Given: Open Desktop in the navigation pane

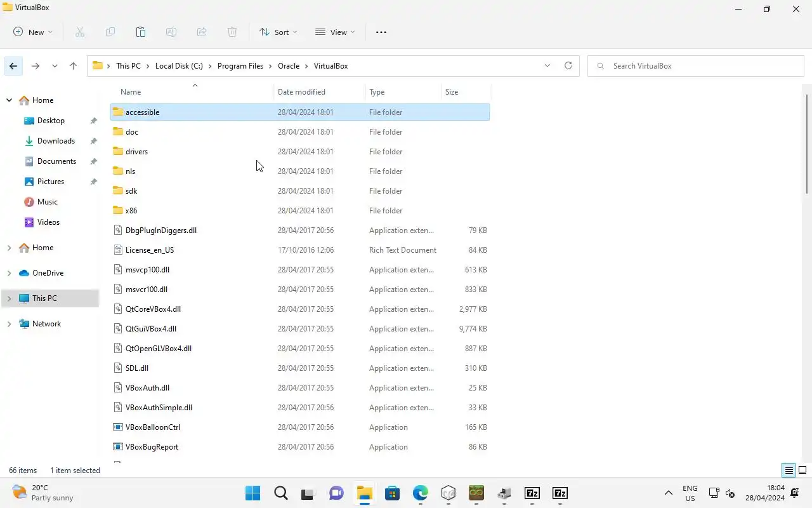Looking at the screenshot, I should [51, 121].
